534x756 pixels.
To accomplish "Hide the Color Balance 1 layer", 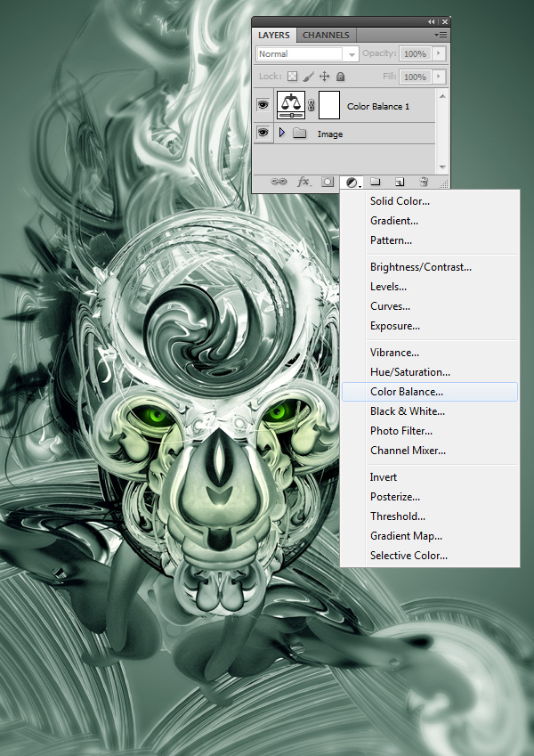I will [263, 105].
